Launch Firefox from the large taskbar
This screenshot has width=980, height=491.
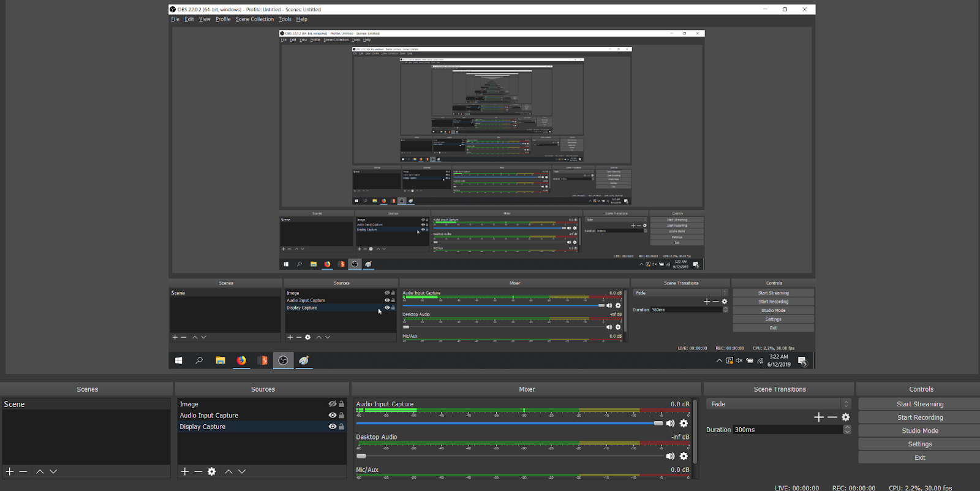pos(241,360)
